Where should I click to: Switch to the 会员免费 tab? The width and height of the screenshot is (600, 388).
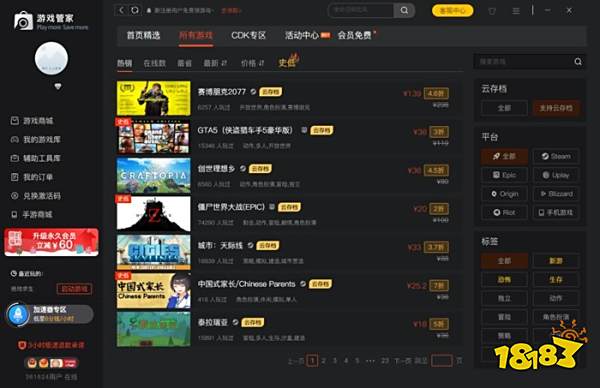tap(356, 36)
